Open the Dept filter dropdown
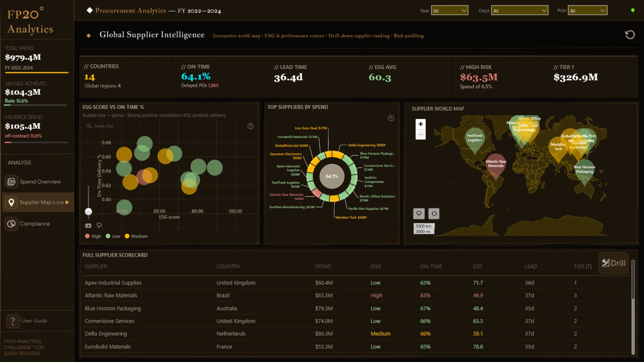This screenshot has height=362, width=644. [520, 11]
